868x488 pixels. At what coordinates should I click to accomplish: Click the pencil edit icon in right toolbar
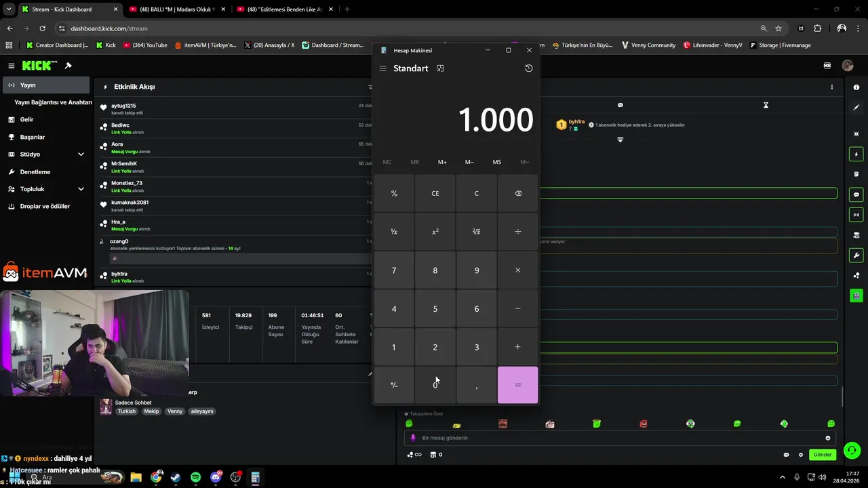pos(856,107)
